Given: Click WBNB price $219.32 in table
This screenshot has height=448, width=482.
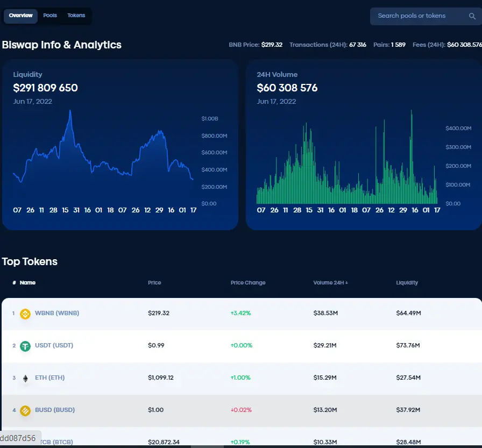Looking at the screenshot, I should [159, 313].
